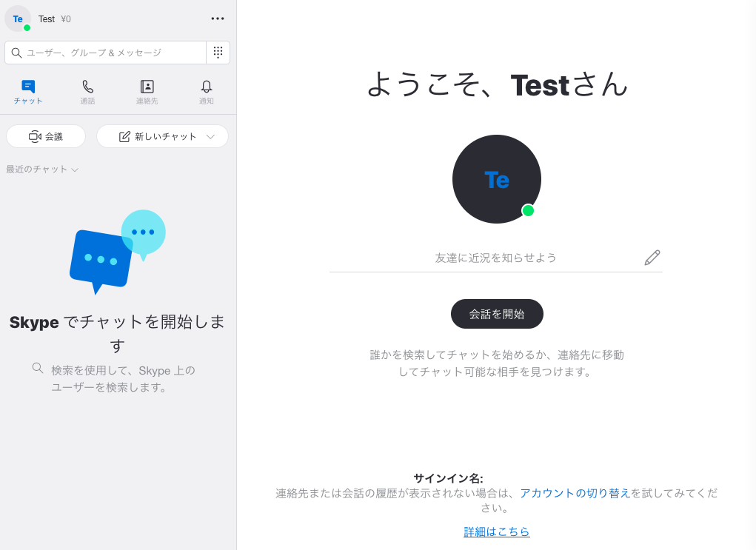Screen dimensions: 756x550
Task: Click the 友達に近況を知らせよう status field
Action: 495,258
